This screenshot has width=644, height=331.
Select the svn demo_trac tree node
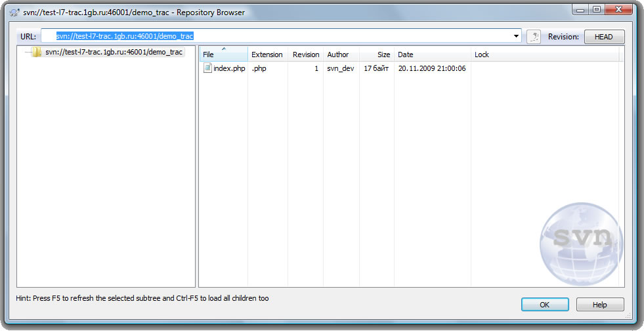click(114, 53)
